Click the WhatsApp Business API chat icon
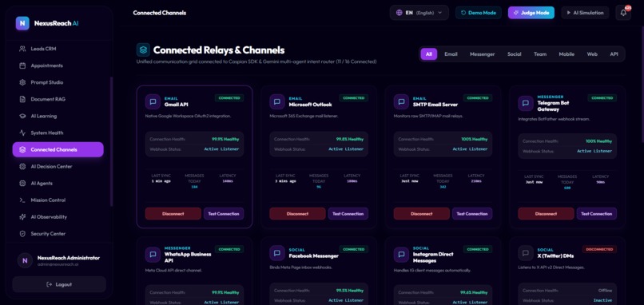This screenshot has height=305, width=644. click(153, 255)
